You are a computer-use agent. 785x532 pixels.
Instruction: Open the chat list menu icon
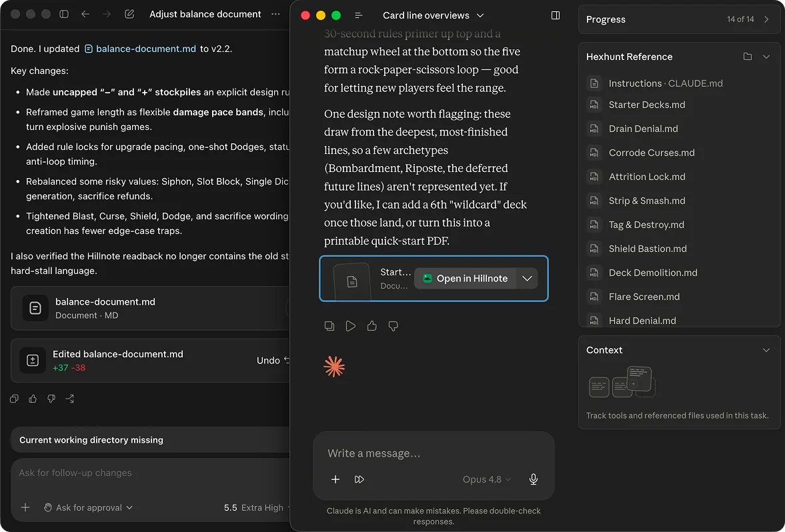(x=358, y=15)
